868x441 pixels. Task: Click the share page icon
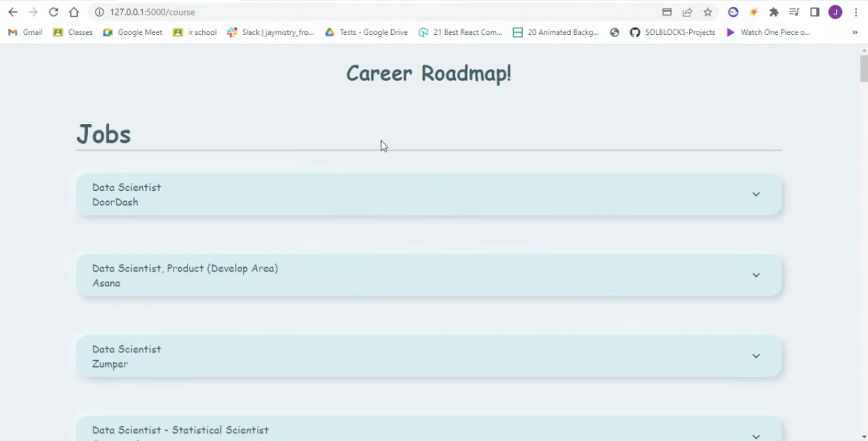point(687,12)
